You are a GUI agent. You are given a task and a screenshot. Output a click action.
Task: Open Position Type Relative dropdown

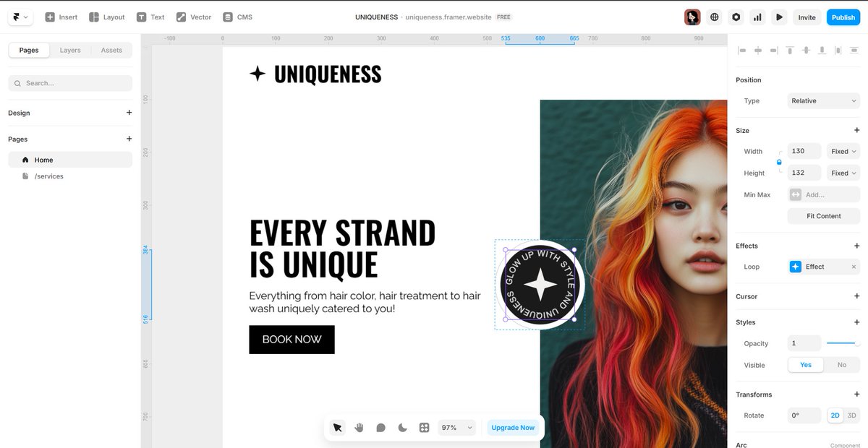coord(823,101)
